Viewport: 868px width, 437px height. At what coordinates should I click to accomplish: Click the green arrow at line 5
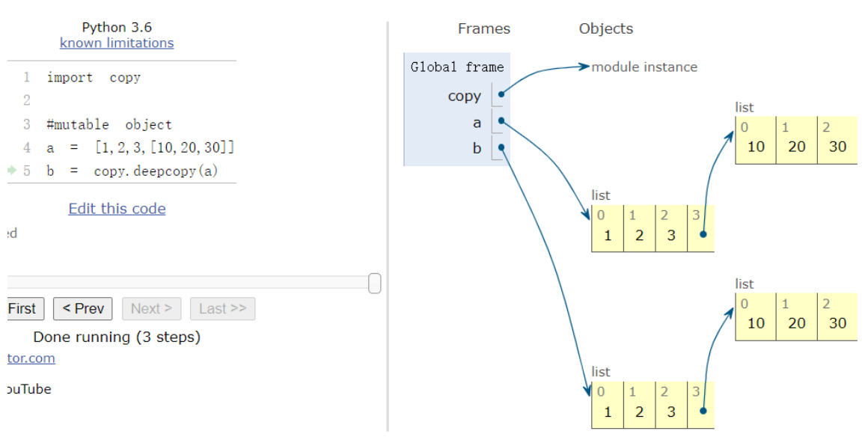tap(11, 171)
